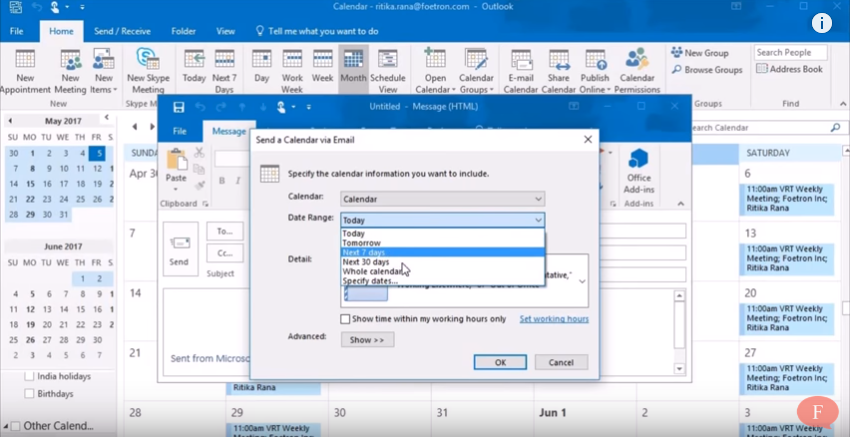The width and height of the screenshot is (850, 437).
Task: Open the New Items dropdown
Action: point(103,72)
